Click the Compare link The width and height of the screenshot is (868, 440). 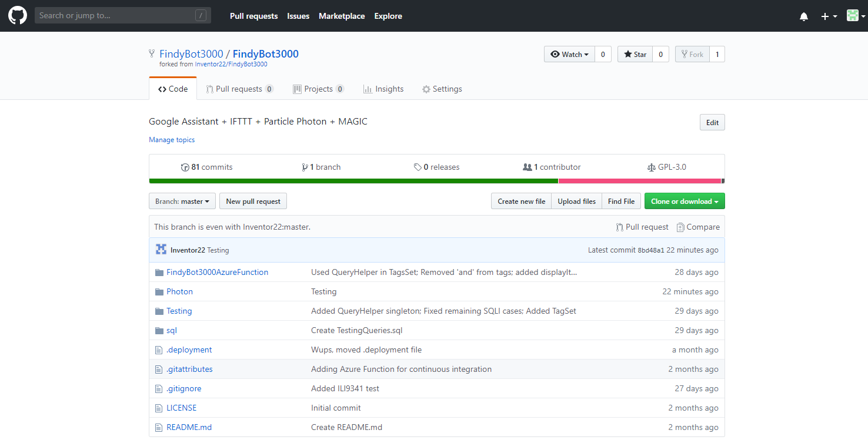pyautogui.click(x=698, y=227)
